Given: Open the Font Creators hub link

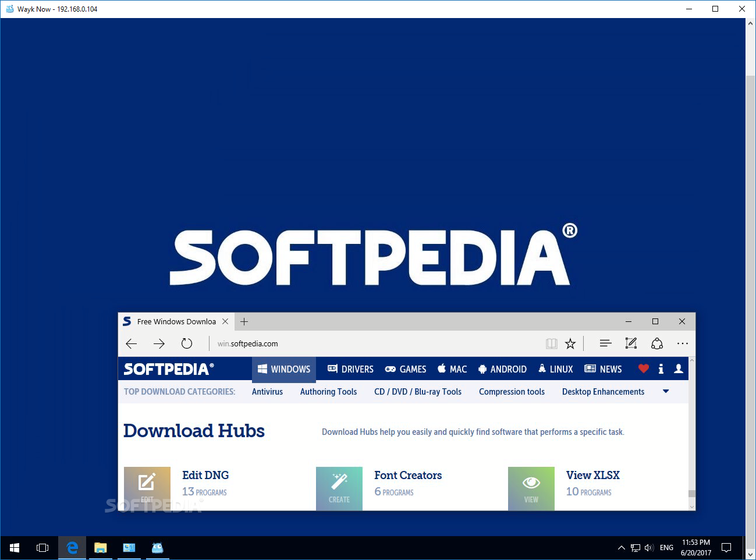Looking at the screenshot, I should pos(408,475).
